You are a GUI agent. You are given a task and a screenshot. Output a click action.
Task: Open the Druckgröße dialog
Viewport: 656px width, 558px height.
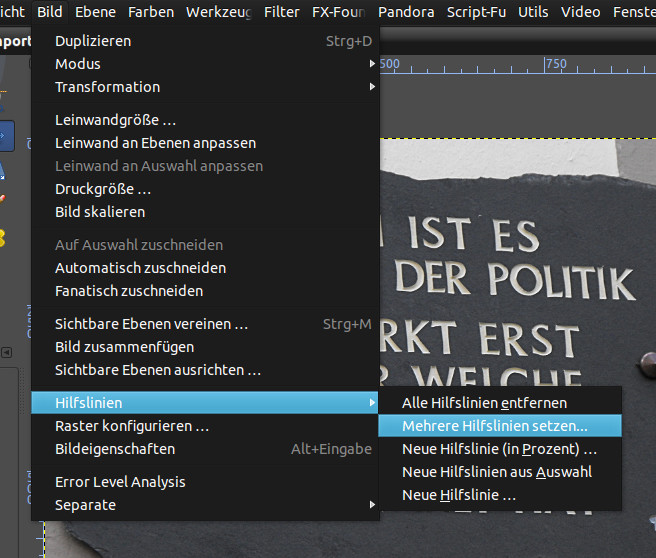(205, 189)
